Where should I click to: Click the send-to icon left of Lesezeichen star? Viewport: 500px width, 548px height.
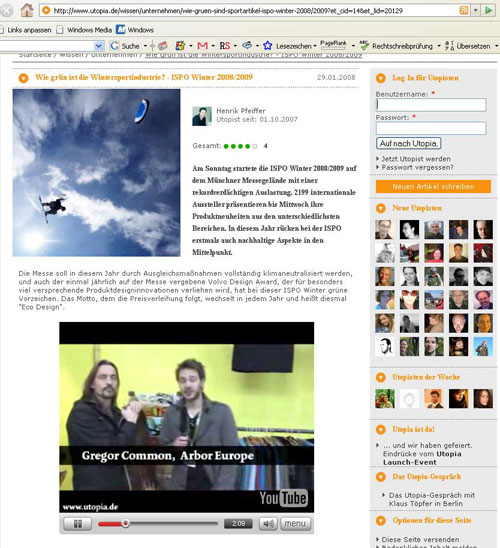247,45
